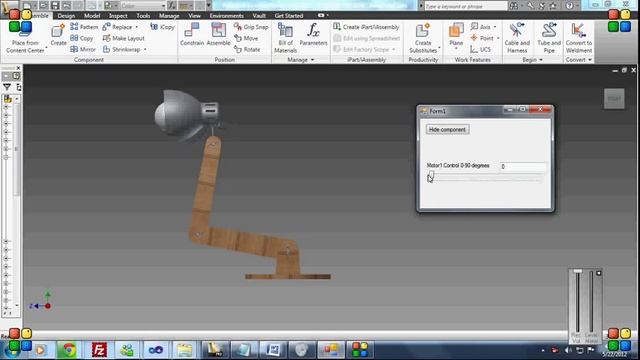Open the Shrinkwrap dropdown arrow

tap(145, 49)
